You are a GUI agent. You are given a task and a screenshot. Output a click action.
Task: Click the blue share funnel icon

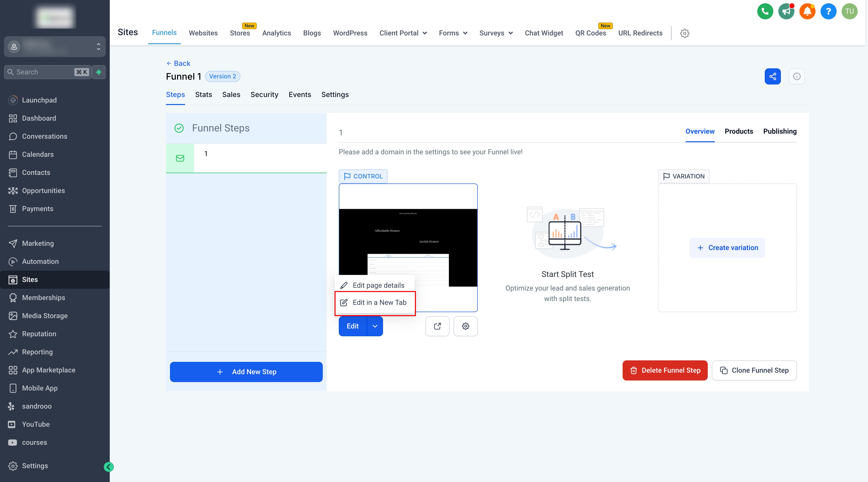(x=773, y=76)
